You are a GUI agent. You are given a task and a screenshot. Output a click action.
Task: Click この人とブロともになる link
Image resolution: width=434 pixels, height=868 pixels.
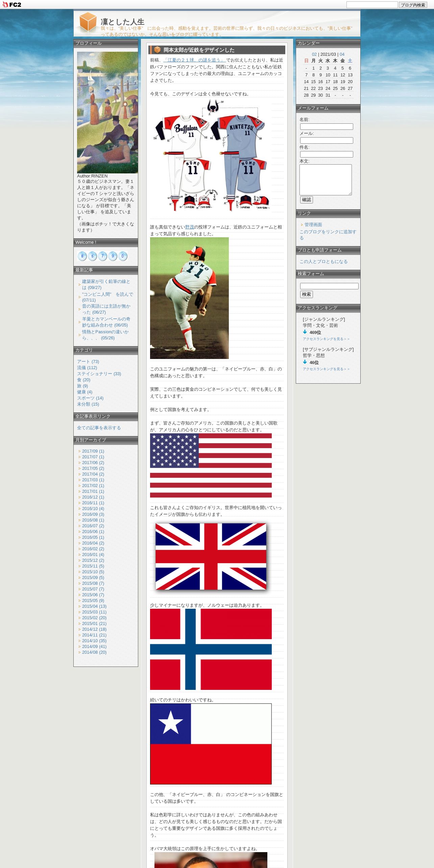tap(323, 262)
